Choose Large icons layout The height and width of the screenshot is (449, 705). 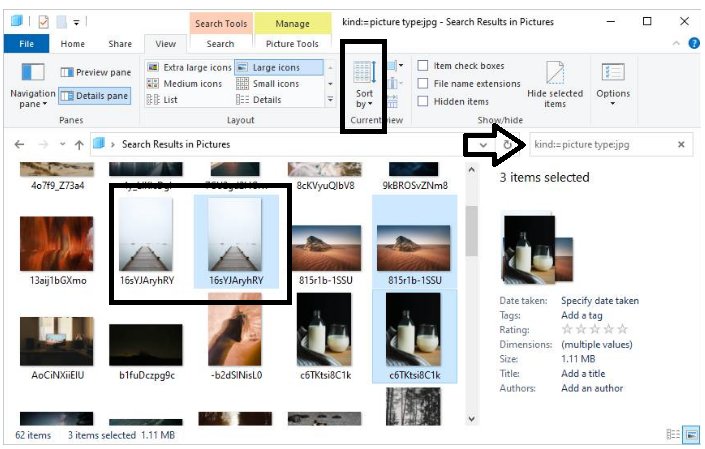point(278,67)
